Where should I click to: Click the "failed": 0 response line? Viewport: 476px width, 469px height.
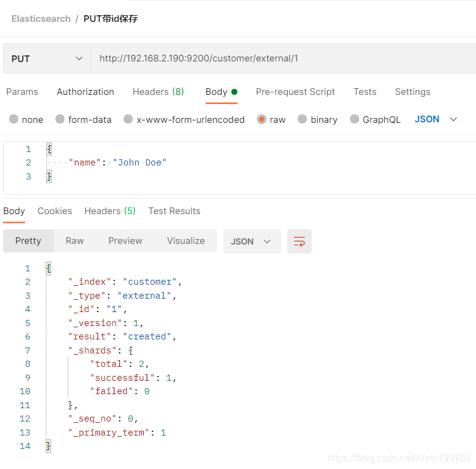[119, 391]
